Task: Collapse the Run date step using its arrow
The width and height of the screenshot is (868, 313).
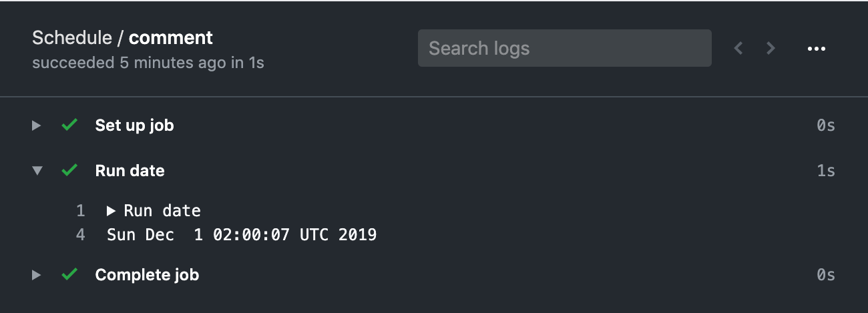Action: 37,171
